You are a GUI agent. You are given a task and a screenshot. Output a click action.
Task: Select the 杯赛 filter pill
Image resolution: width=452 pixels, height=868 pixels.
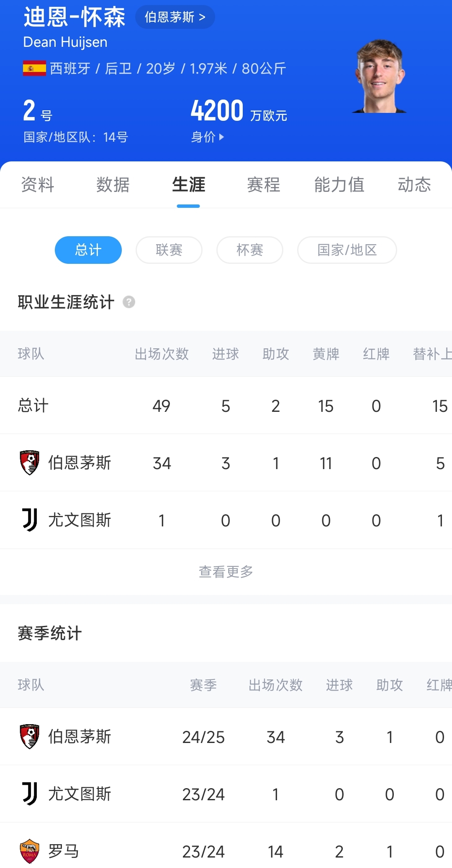250,250
